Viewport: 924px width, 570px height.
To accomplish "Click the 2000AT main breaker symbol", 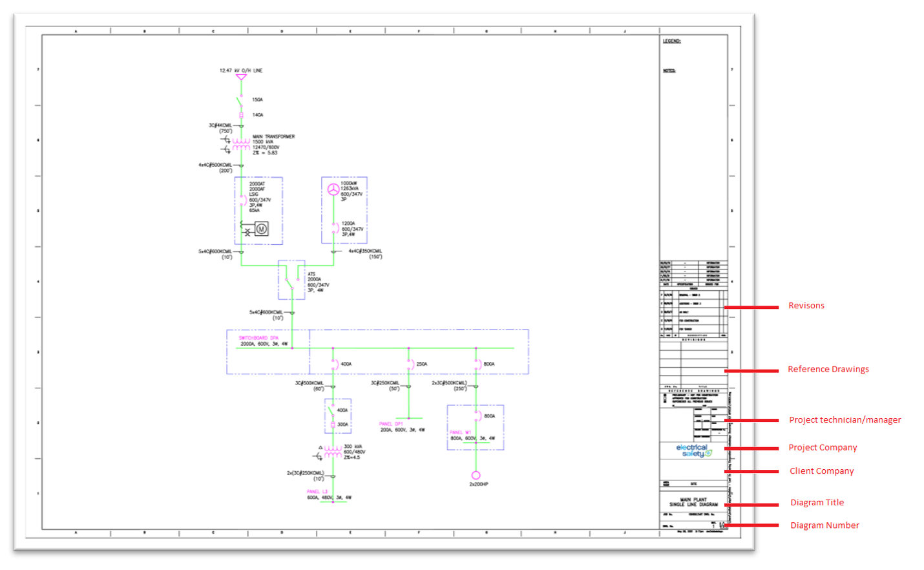I will coord(243,200).
